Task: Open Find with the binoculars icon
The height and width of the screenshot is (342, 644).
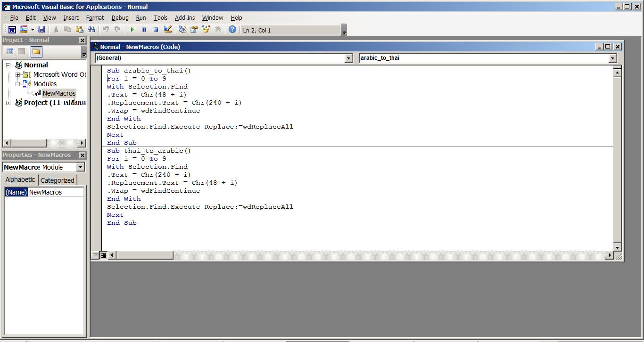Action: 91,30
